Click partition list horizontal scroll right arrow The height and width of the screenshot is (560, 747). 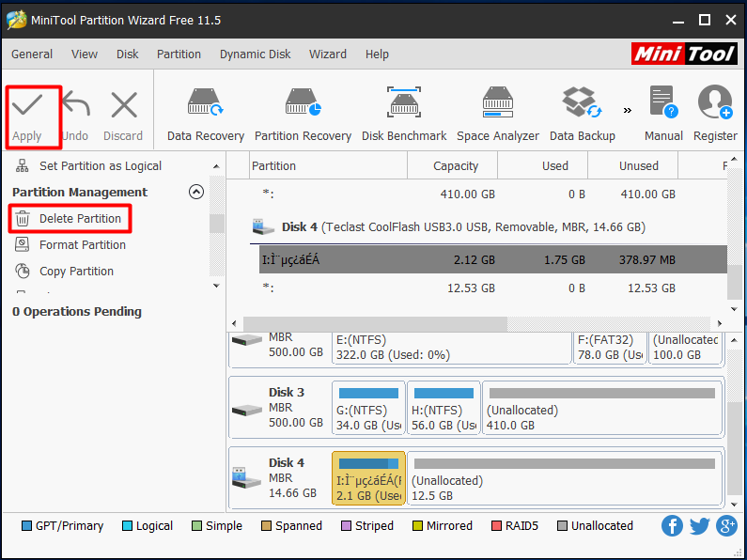point(720,323)
